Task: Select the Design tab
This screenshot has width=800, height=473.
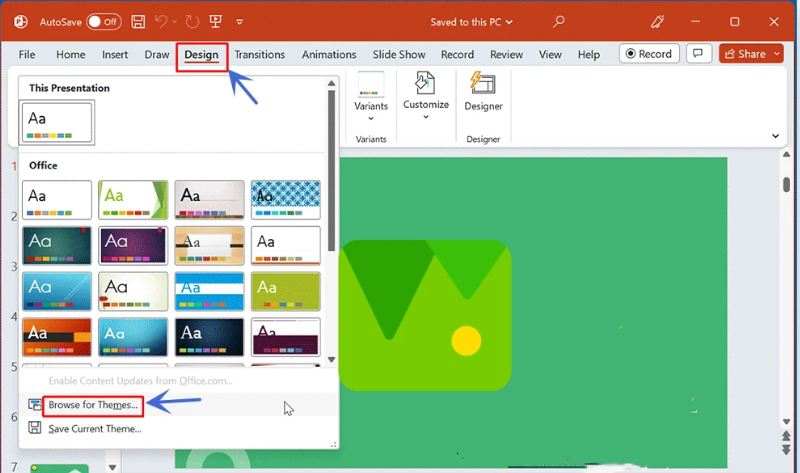Action: click(x=202, y=55)
